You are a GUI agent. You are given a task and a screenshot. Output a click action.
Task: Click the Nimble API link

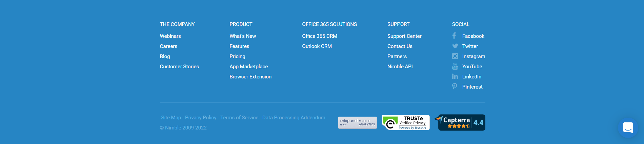click(400, 67)
